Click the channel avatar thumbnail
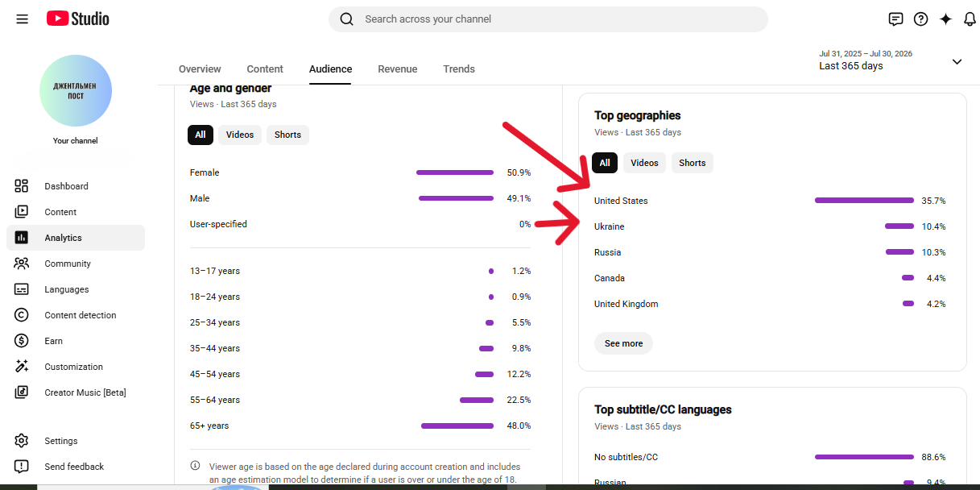 pyautogui.click(x=76, y=91)
